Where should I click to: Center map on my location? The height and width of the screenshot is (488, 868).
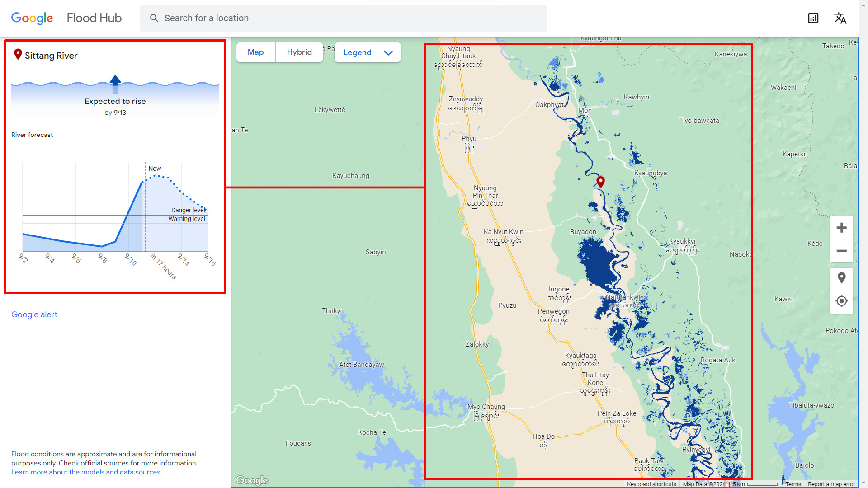842,301
